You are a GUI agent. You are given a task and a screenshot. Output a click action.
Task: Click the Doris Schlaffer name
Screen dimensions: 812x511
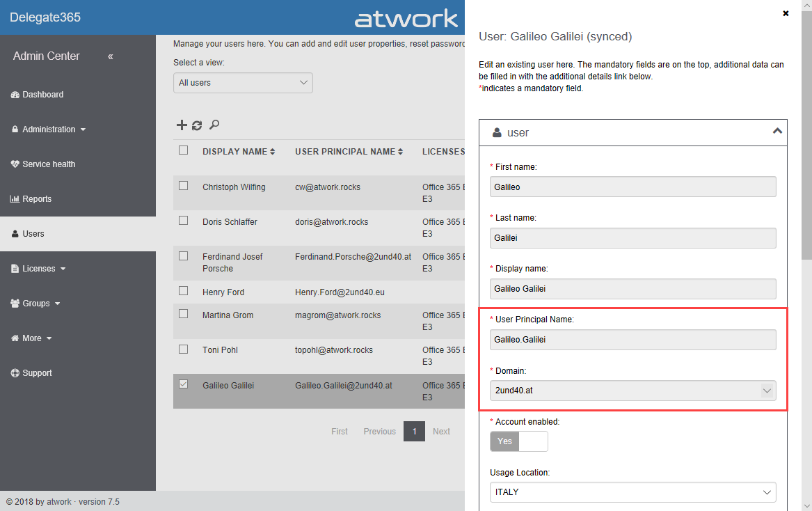[x=230, y=222]
